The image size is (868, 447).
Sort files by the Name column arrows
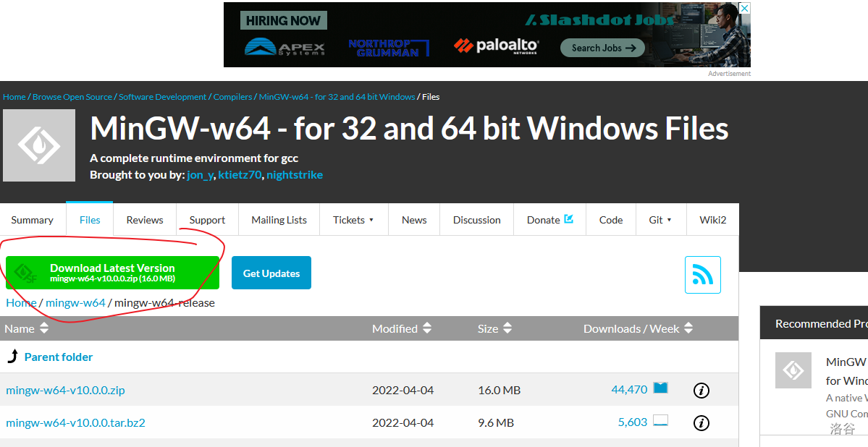pyautogui.click(x=44, y=328)
